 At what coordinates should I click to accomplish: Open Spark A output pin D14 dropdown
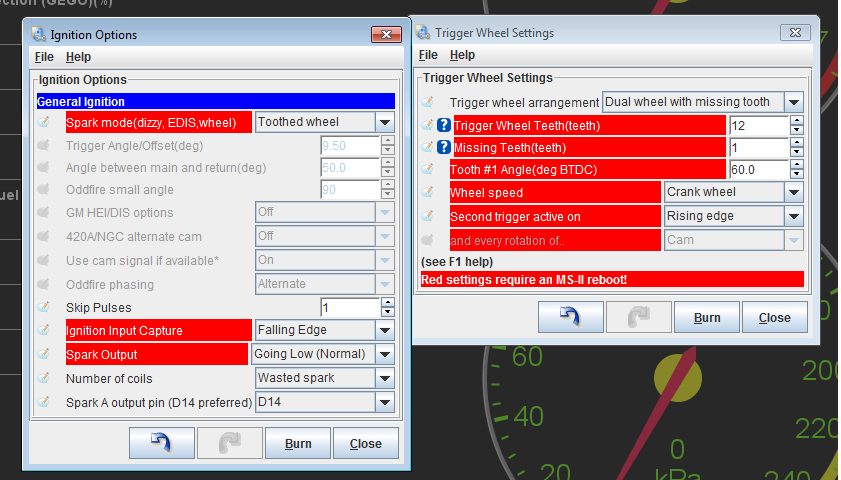385,402
